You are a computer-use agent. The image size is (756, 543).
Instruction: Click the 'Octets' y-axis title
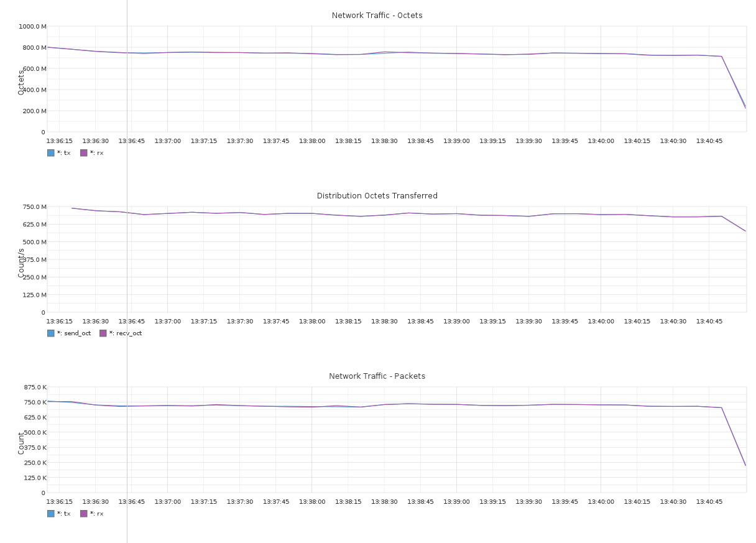tap(21, 82)
